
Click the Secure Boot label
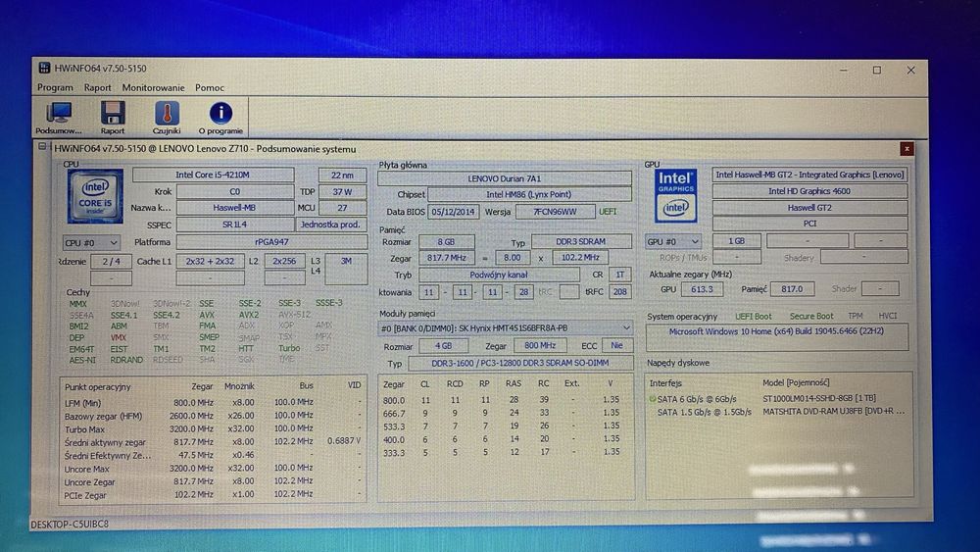click(x=811, y=317)
